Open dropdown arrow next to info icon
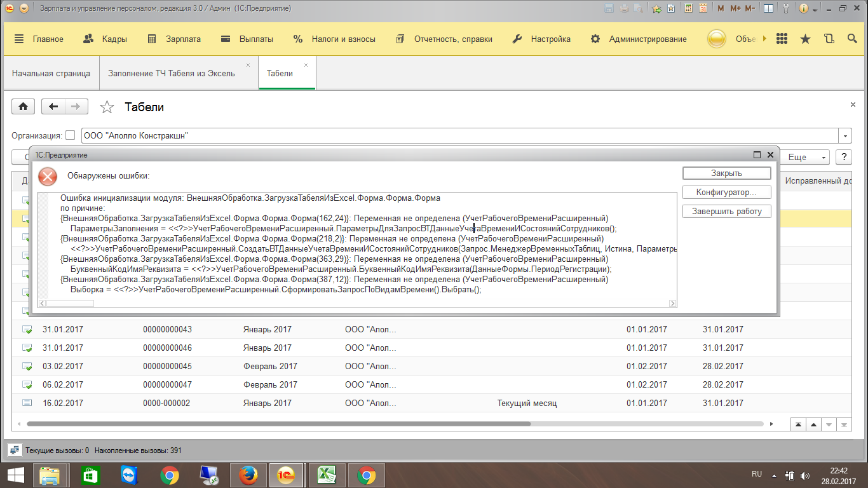Viewport: 868px width, 488px height. tap(817, 9)
